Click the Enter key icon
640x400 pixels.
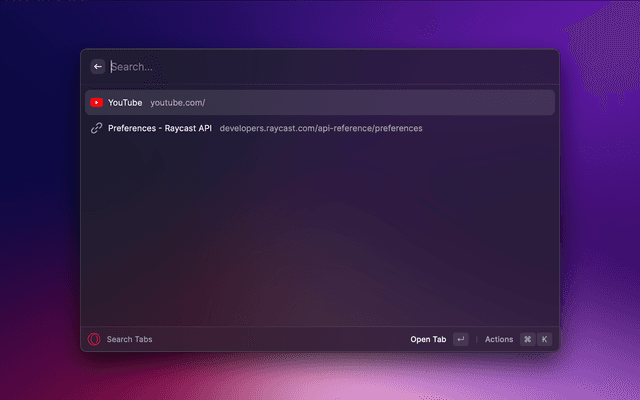(460, 339)
